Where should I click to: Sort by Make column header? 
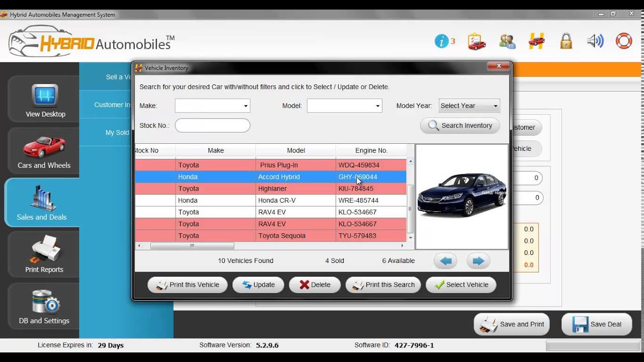215,150
